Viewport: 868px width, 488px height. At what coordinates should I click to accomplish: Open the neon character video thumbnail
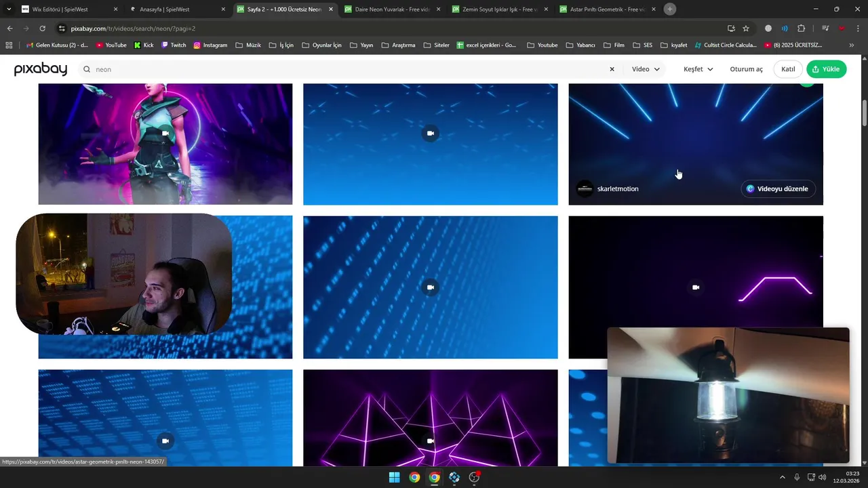click(165, 144)
